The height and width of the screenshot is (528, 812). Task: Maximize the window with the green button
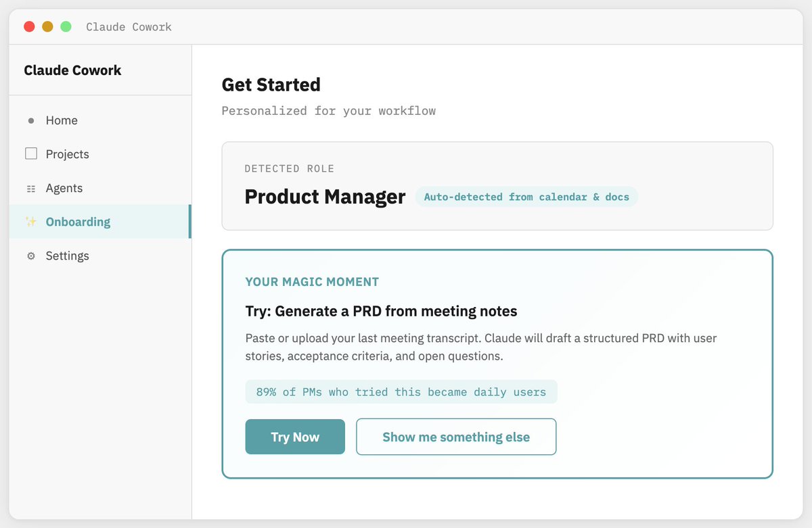point(66,27)
